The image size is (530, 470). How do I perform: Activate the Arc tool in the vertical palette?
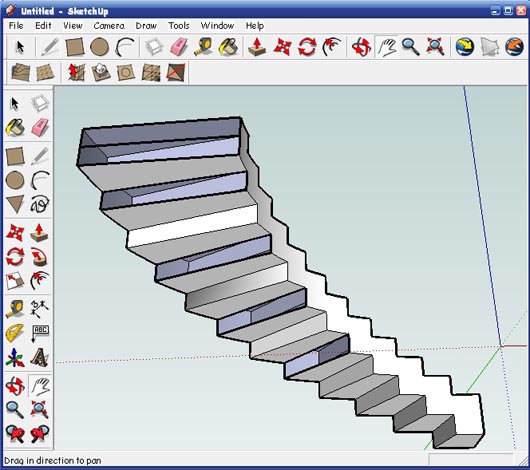tap(40, 180)
